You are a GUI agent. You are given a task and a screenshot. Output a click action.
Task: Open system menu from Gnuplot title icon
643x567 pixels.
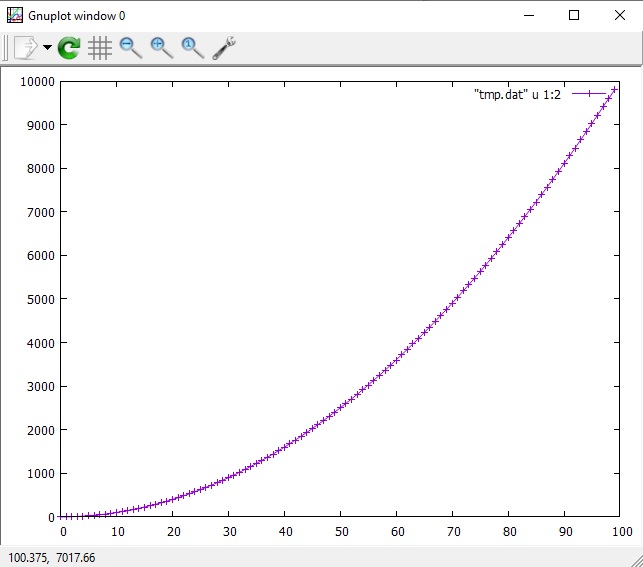click(15, 15)
